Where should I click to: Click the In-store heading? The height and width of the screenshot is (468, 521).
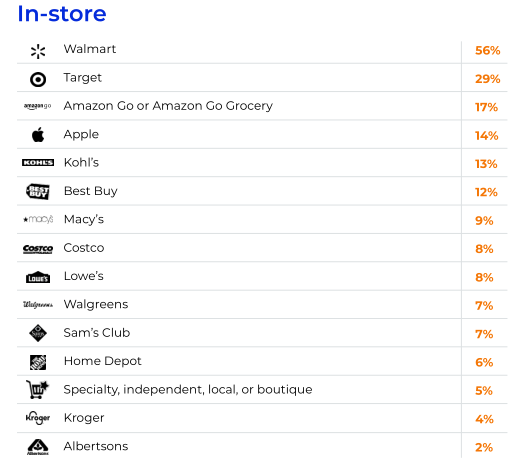click(62, 14)
